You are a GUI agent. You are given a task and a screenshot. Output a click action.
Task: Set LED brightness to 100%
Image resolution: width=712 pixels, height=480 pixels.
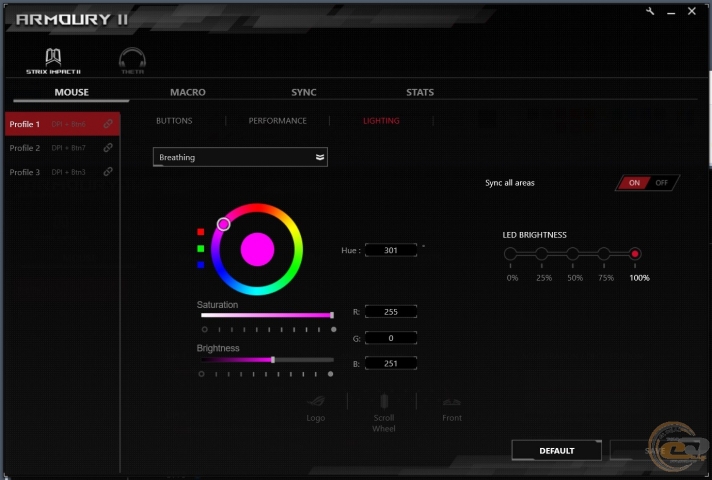(635, 253)
